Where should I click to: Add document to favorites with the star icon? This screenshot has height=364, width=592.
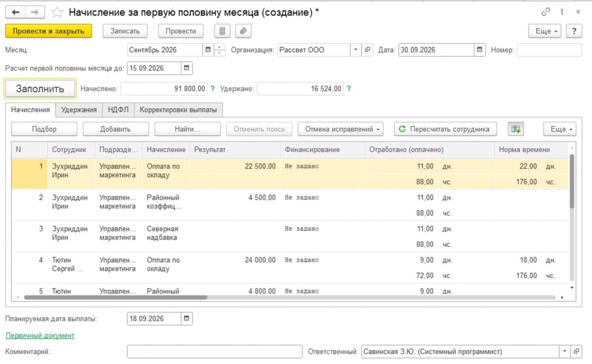point(57,13)
